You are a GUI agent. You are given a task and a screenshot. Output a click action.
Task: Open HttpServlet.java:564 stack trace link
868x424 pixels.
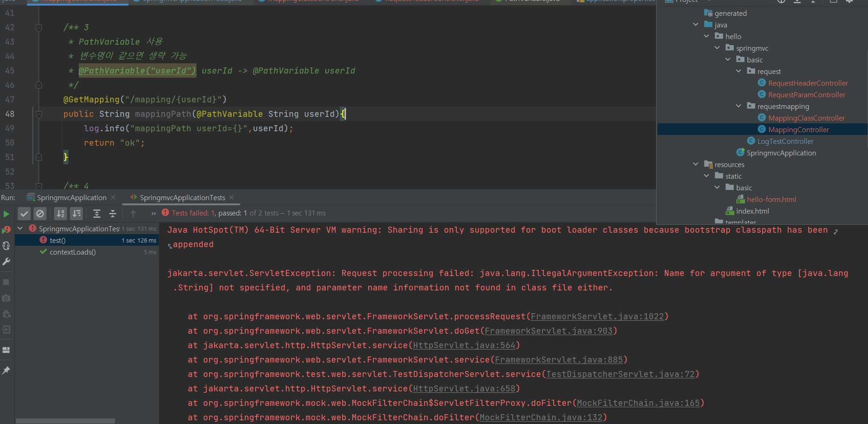[464, 345]
